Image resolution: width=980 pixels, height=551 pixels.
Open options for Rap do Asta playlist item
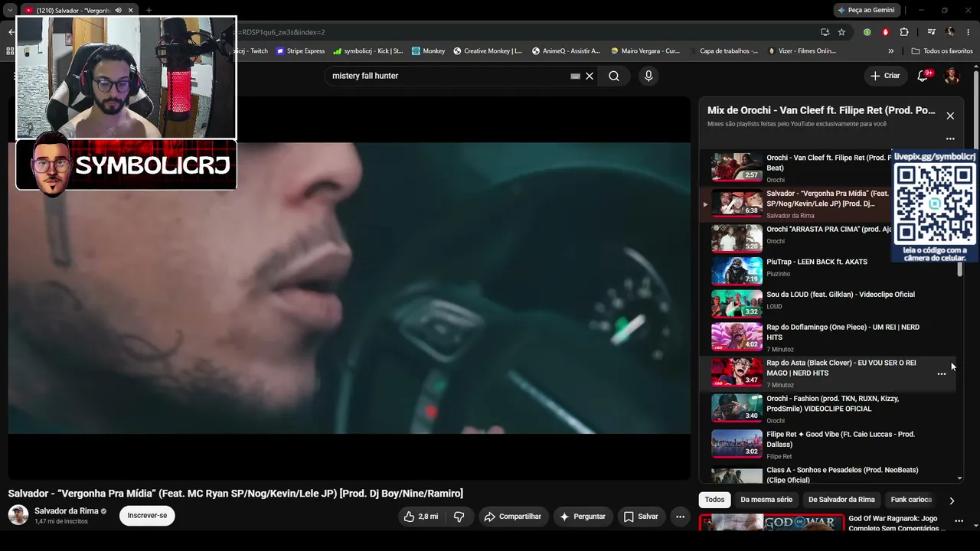point(942,373)
